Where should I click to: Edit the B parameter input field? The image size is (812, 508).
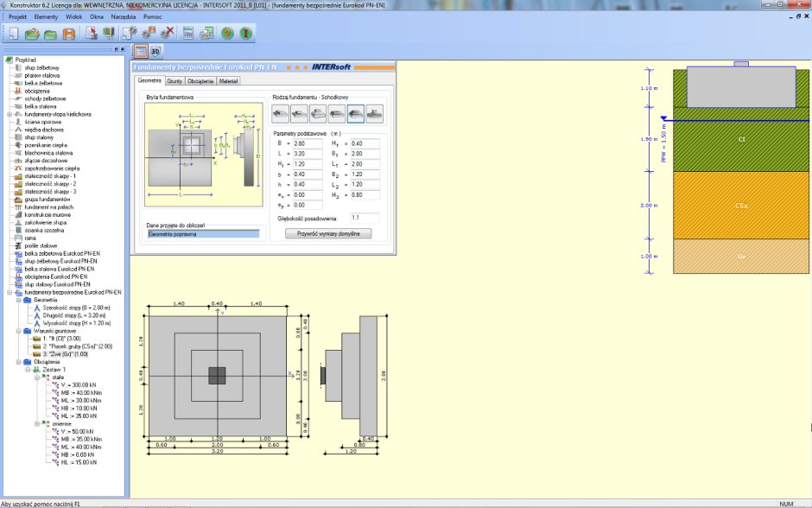click(x=307, y=144)
